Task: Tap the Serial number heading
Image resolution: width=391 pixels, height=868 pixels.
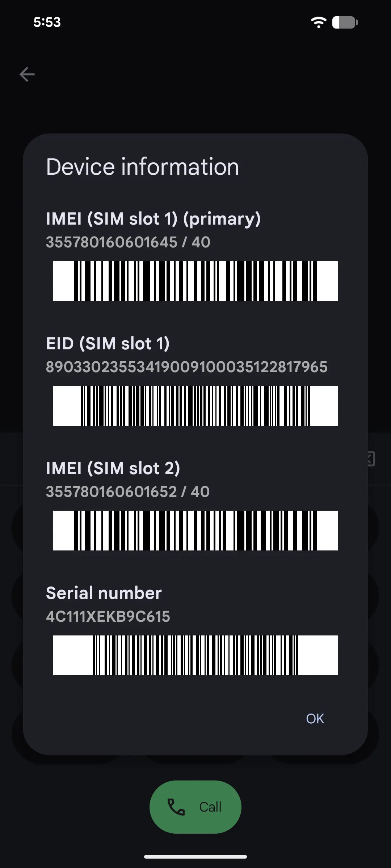Action: 104,593
